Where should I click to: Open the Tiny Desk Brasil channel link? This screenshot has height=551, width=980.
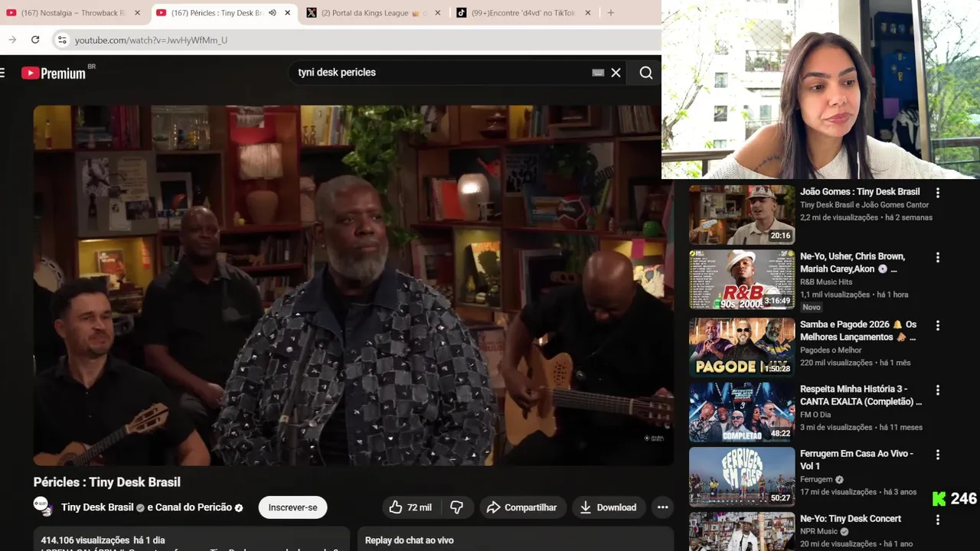[97, 507]
